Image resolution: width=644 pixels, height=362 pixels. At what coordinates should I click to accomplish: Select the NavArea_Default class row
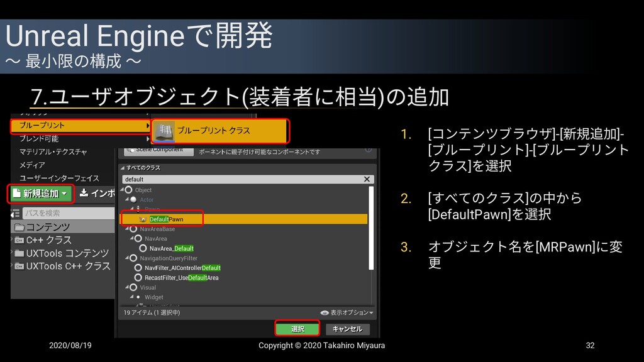pos(245,249)
